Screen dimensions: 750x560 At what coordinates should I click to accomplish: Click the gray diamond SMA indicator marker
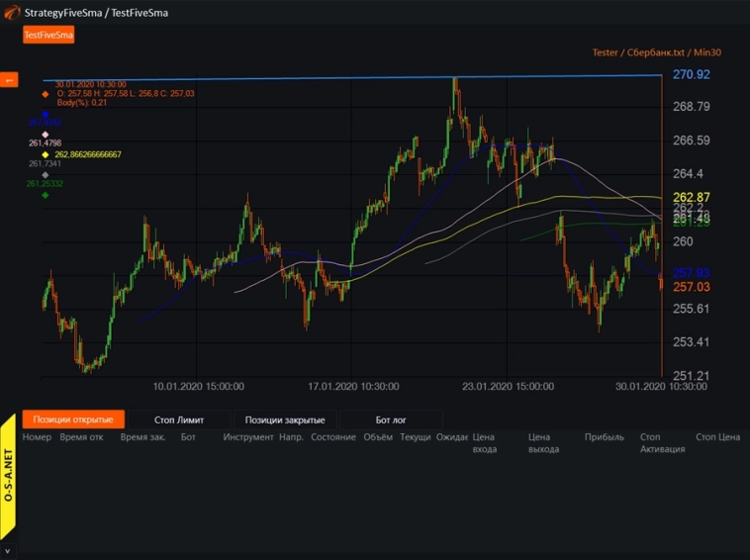tap(46, 175)
